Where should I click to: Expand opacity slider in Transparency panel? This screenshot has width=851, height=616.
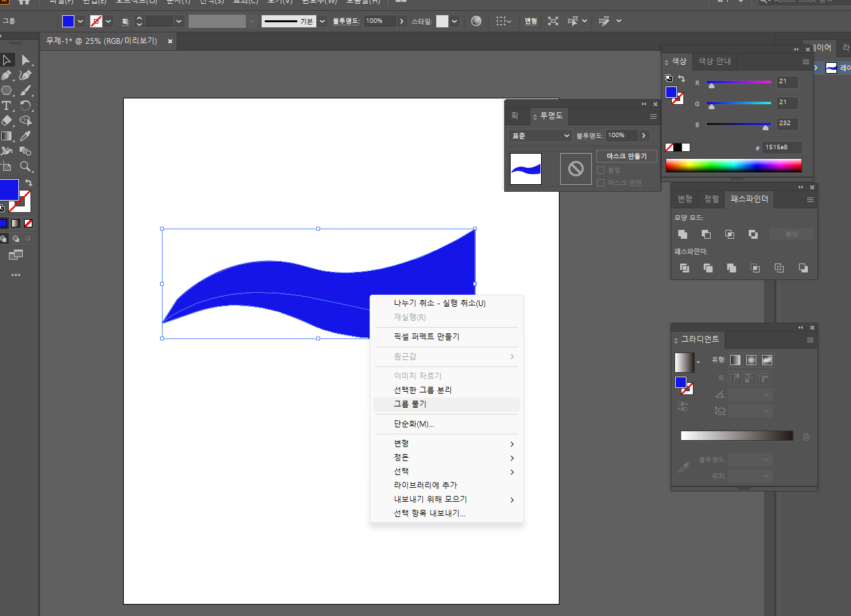click(x=643, y=135)
